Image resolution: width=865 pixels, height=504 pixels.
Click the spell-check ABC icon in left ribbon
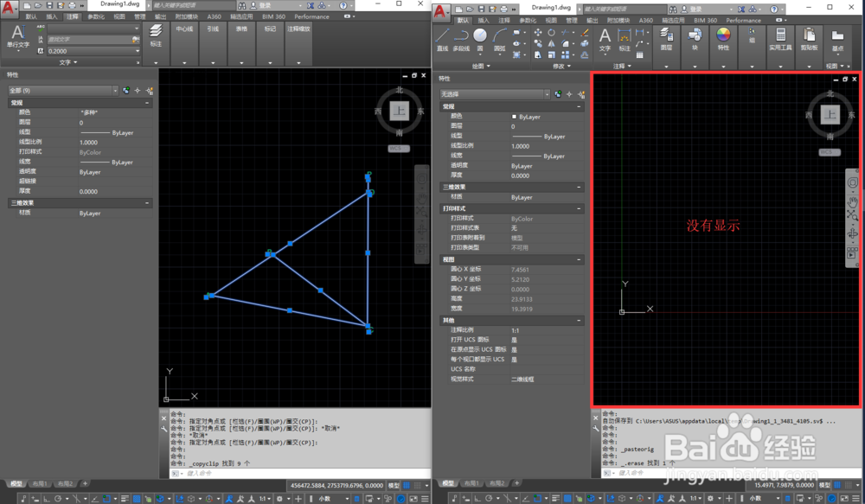[x=41, y=29]
